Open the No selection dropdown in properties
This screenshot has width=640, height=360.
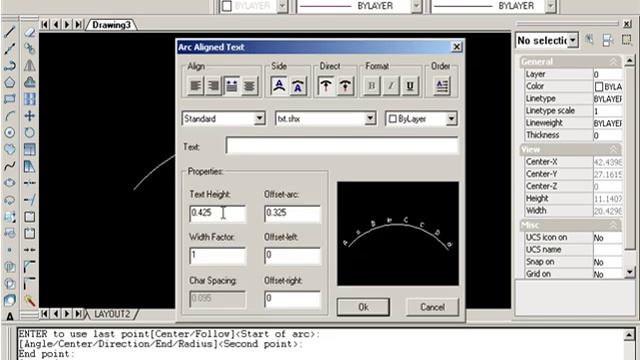point(573,40)
